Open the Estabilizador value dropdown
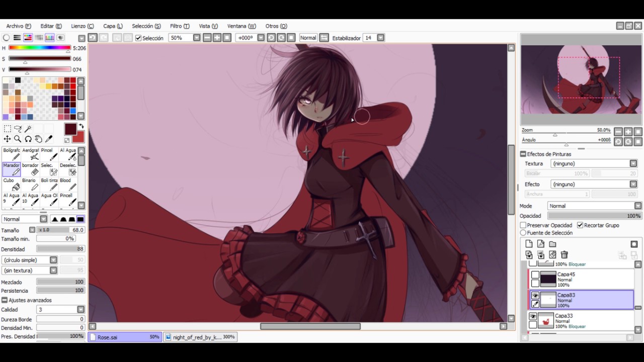644x362 pixels. [381, 38]
